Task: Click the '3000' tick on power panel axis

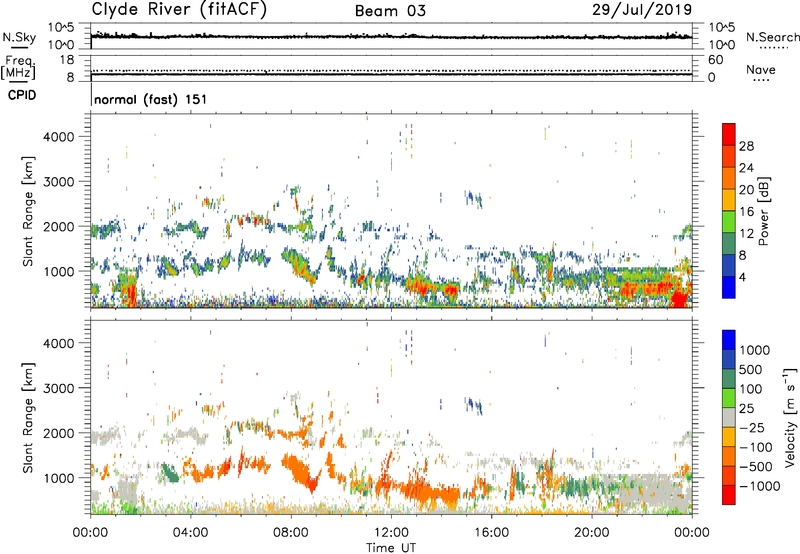Action: point(59,182)
